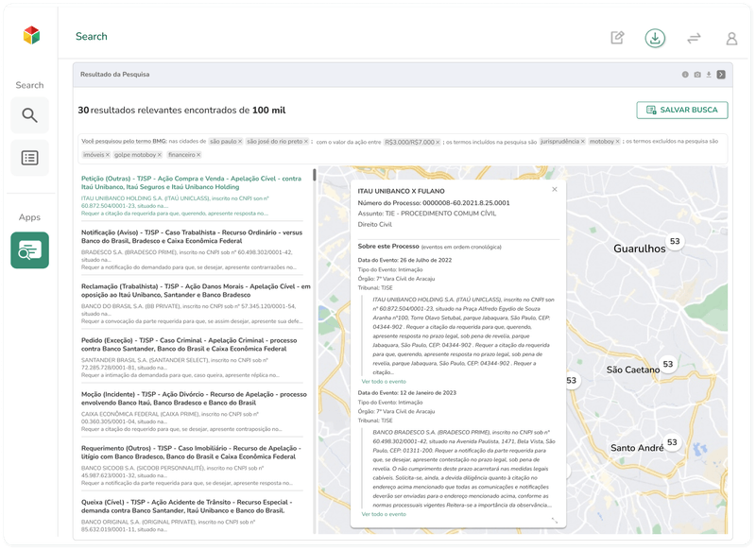Open the user profile icon
The height and width of the screenshot is (550, 756).
[x=731, y=39]
